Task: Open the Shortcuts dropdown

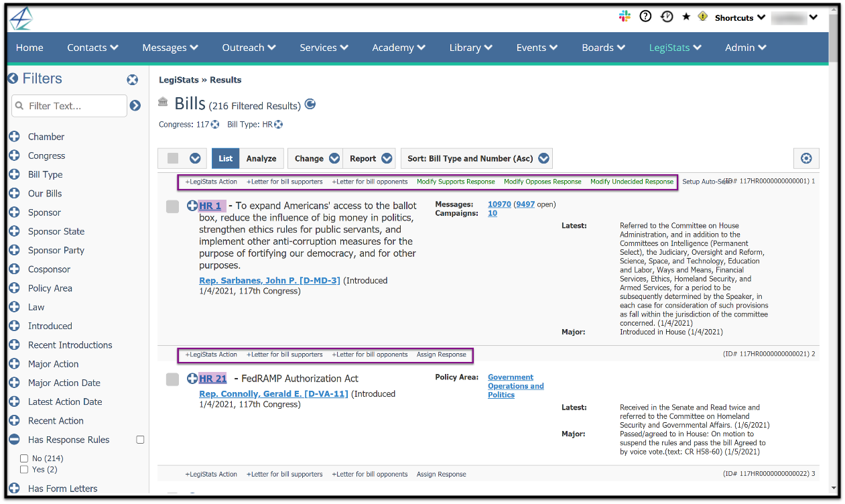Action: click(x=740, y=17)
